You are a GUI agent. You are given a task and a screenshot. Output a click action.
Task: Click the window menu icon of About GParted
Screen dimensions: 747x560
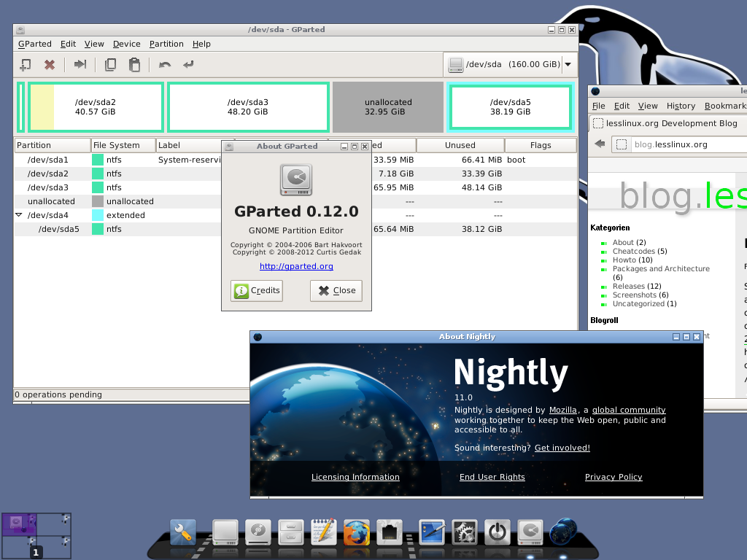click(x=229, y=147)
